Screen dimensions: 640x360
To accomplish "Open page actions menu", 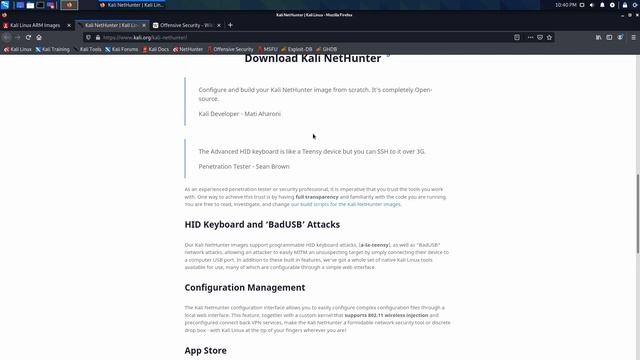I will click(530, 37).
